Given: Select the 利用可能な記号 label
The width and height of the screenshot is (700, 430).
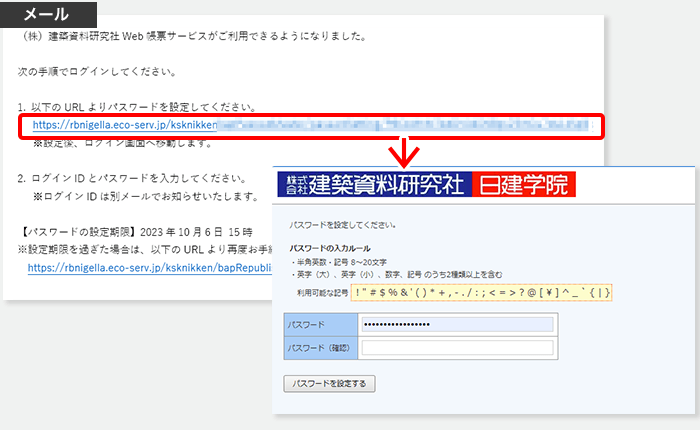Looking at the screenshot, I should (x=322, y=293).
